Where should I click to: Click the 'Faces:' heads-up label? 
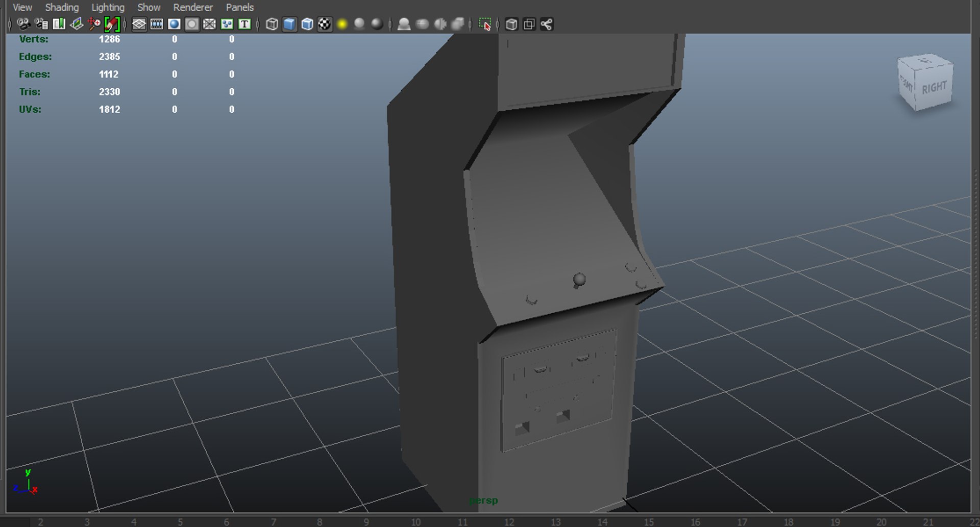pyautogui.click(x=34, y=74)
